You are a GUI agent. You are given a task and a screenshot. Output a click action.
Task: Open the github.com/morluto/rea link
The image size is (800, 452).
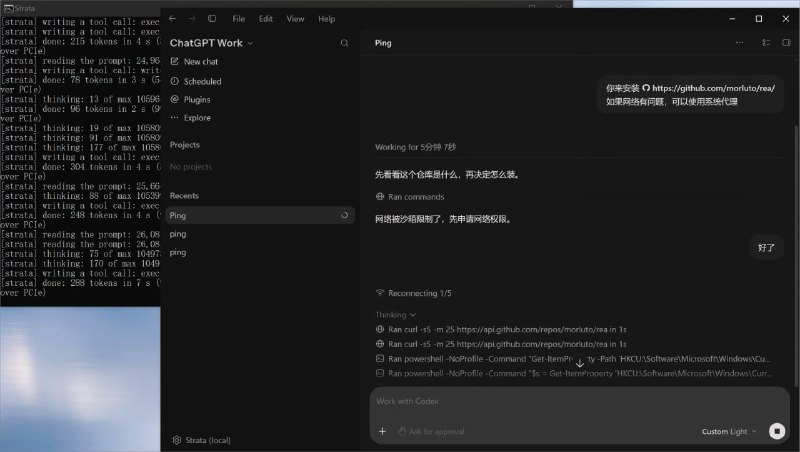point(709,88)
